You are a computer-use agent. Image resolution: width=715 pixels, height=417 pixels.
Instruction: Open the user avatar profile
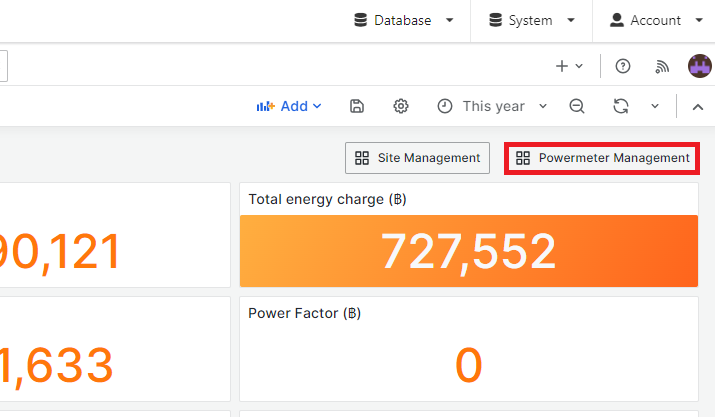(700, 66)
